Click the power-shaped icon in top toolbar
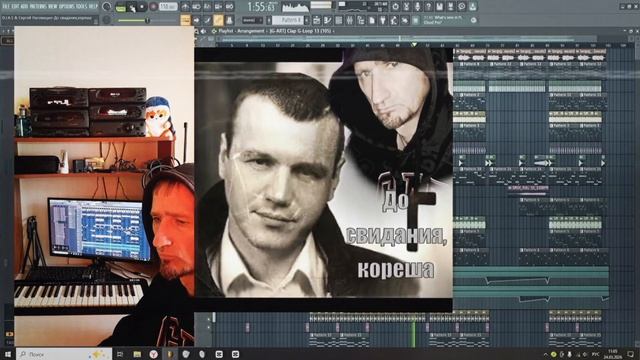Viewport: 640px width, 360px height. 396,7
